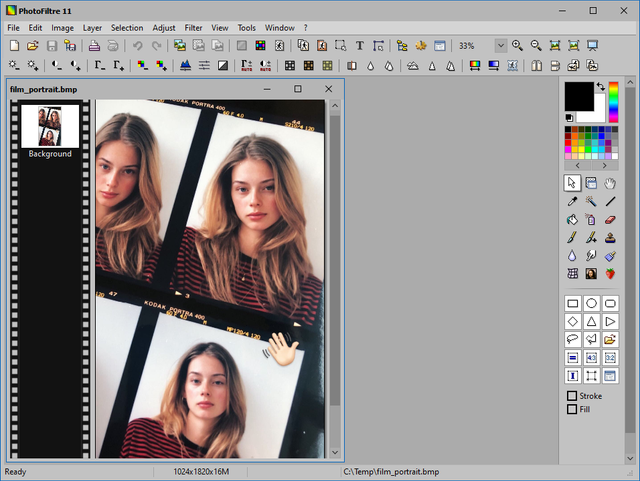The image size is (640, 481).
Task: Choose the Ellipse selection shape
Action: (591, 303)
